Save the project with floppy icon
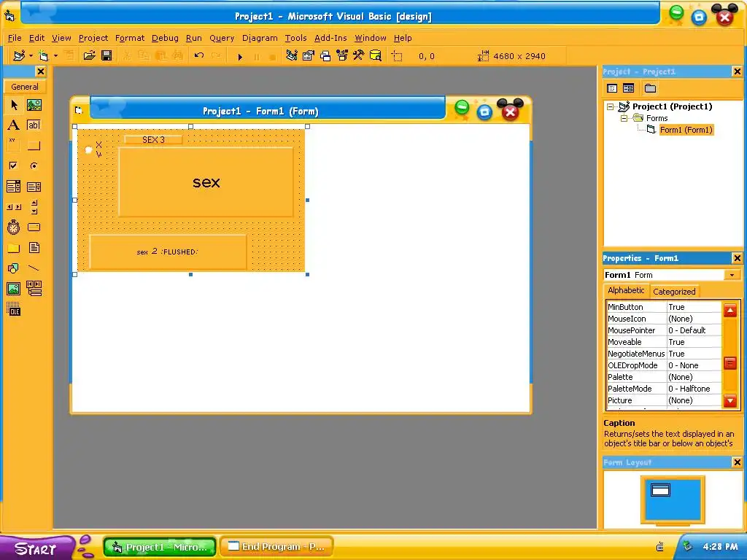The height and width of the screenshot is (560, 747). point(107,55)
